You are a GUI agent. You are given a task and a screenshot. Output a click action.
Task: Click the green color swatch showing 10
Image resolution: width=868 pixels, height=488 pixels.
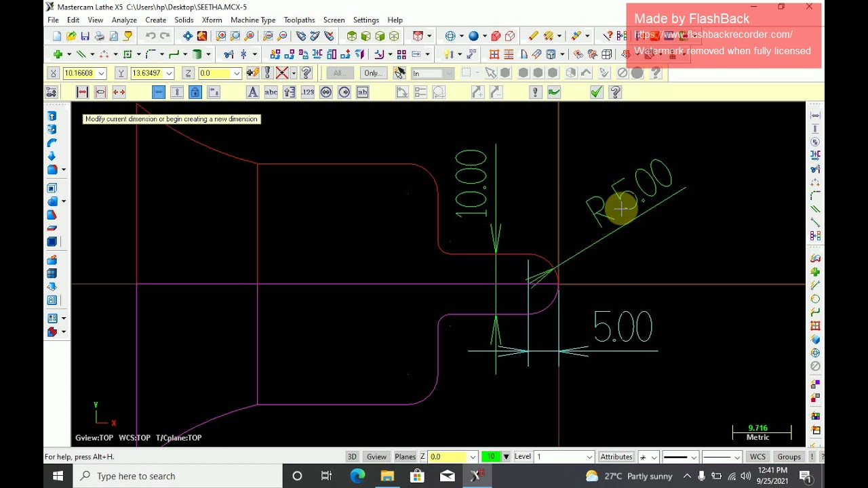491,457
